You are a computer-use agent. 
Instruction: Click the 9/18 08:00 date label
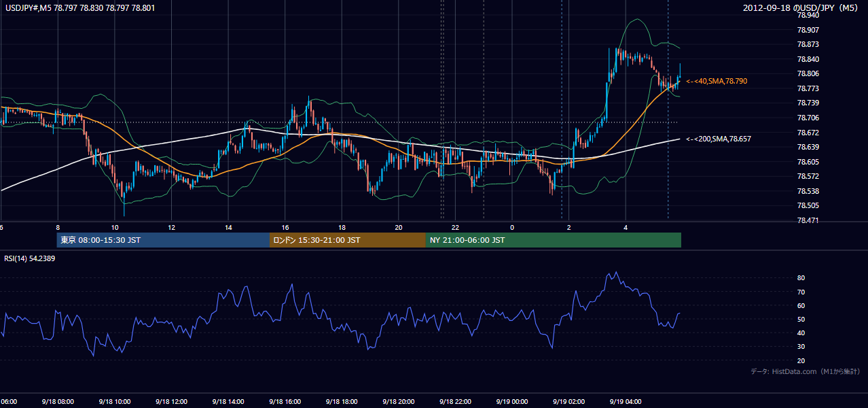pos(57,402)
